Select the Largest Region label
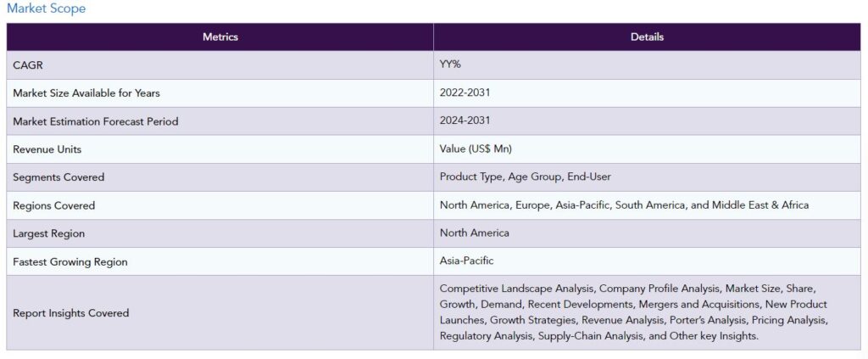This screenshot has width=868, height=359. click(x=49, y=233)
